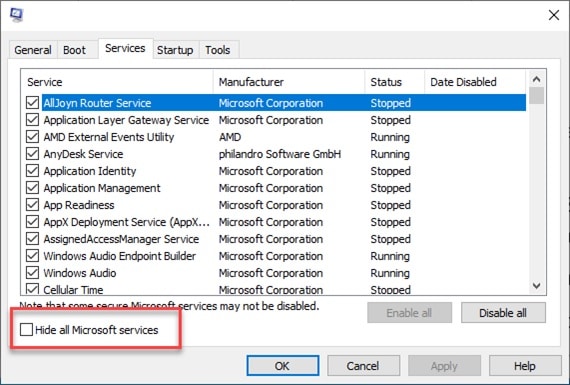Image resolution: width=570 pixels, height=385 pixels.
Task: Uncheck Application Management checkbox
Action: click(32, 188)
